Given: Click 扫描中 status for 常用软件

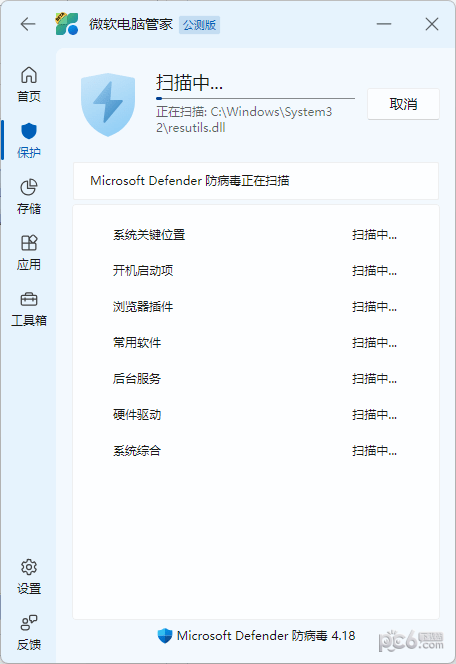Looking at the screenshot, I should 374,343.
